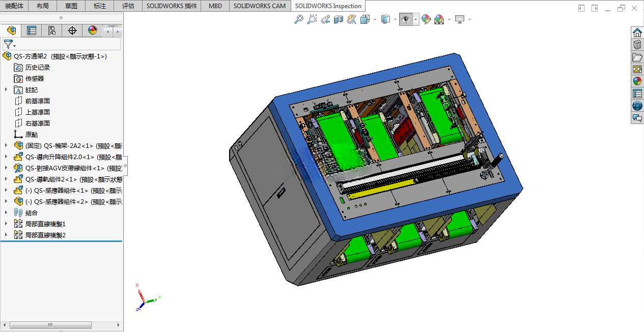Open the Display Style dropdown arrow
The image size is (644, 332).
(x=395, y=20)
